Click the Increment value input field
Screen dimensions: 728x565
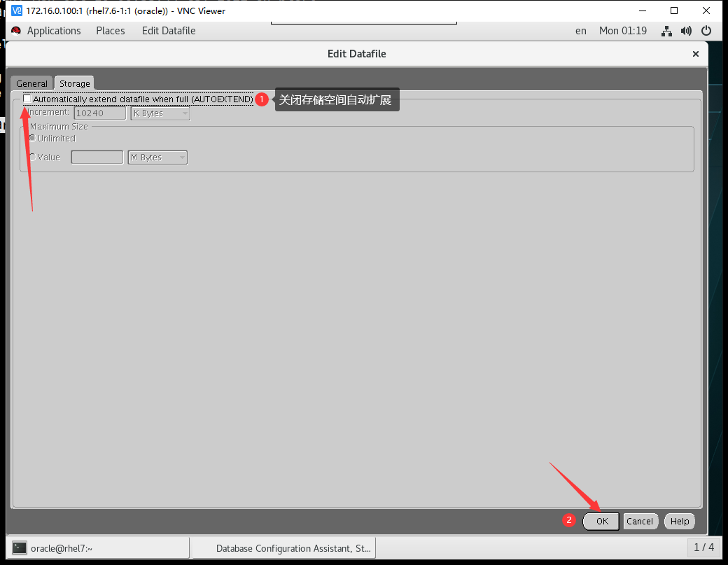[99, 113]
